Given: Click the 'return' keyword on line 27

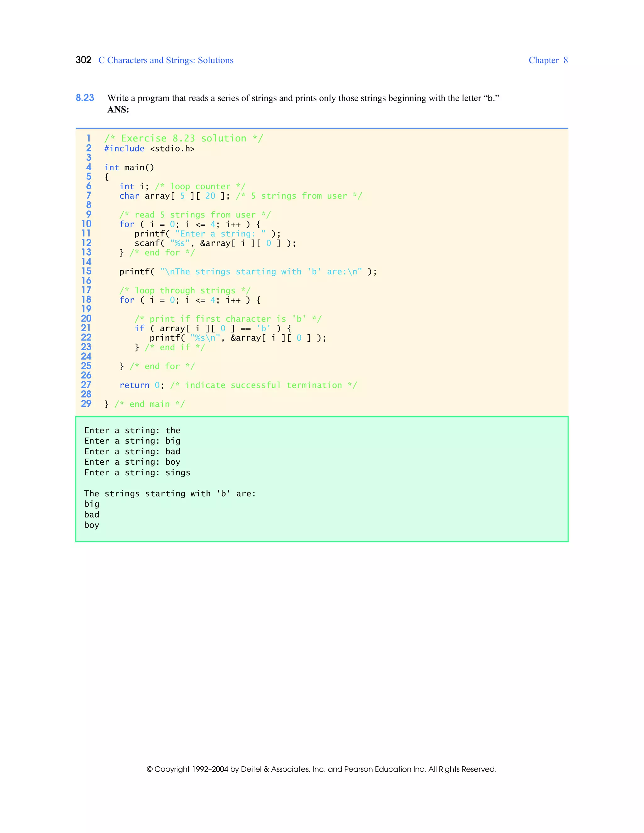Looking at the screenshot, I should click(x=134, y=385).
